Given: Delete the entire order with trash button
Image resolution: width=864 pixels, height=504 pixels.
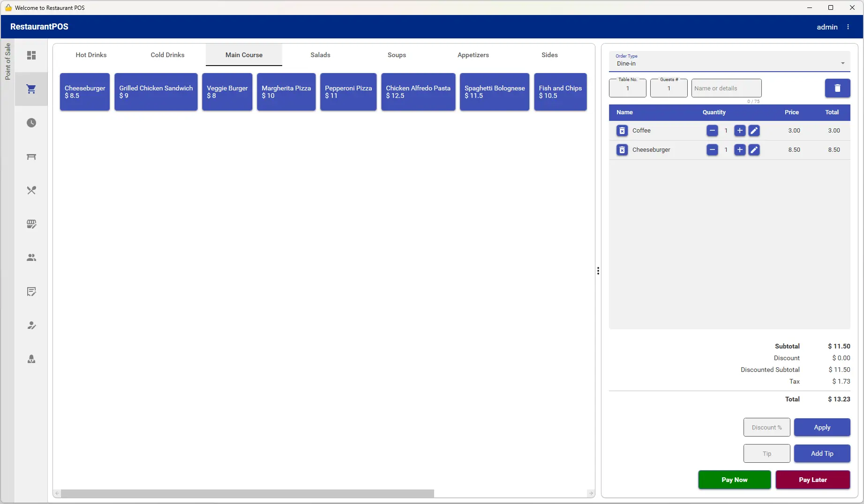Looking at the screenshot, I should [x=837, y=88].
